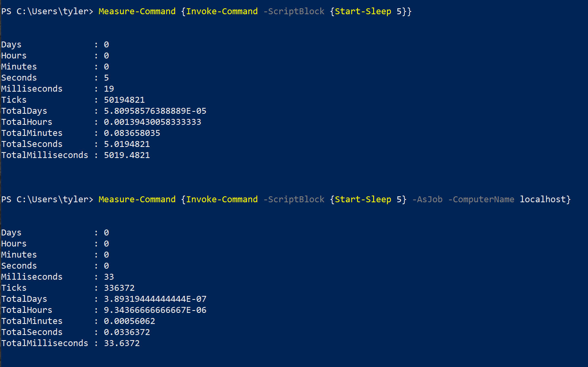This screenshot has width=588, height=367.
Task: Click the first -ScriptBlock parameter
Action: point(294,11)
